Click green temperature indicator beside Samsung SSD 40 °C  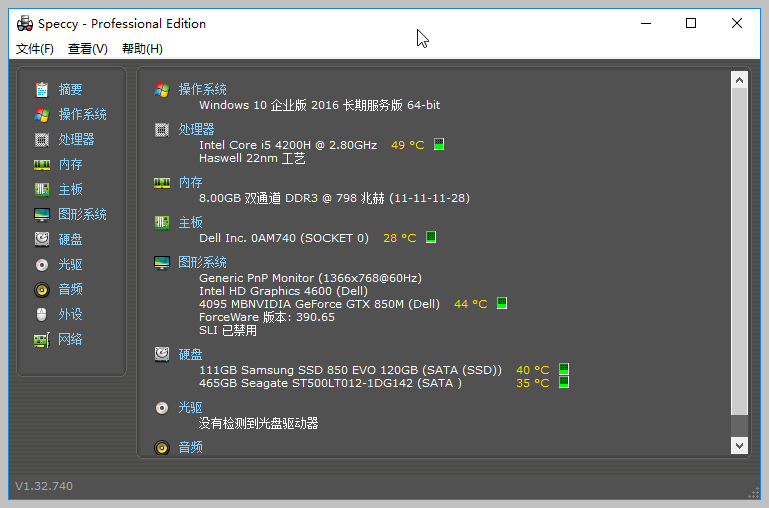pos(564,369)
